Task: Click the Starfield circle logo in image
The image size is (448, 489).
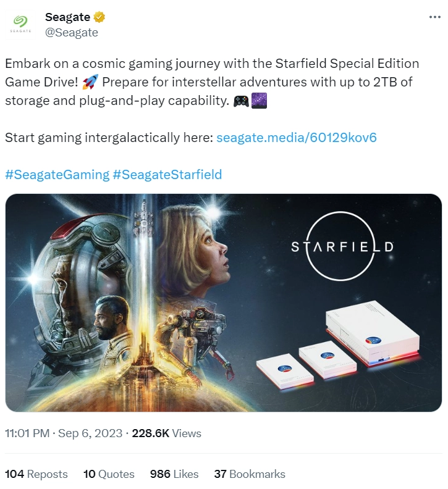Action: pyautogui.click(x=342, y=246)
